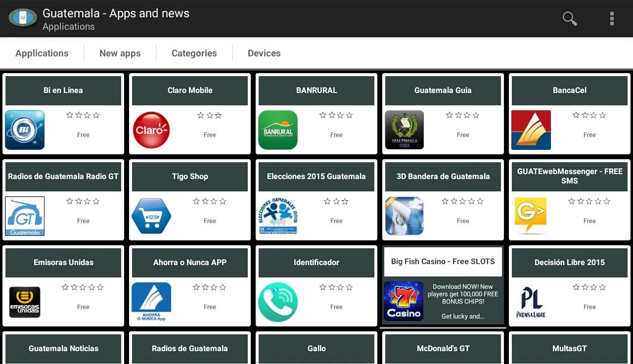Click the 'Get lucky and...' ad text
The height and width of the screenshot is (364, 633).
coord(463,317)
